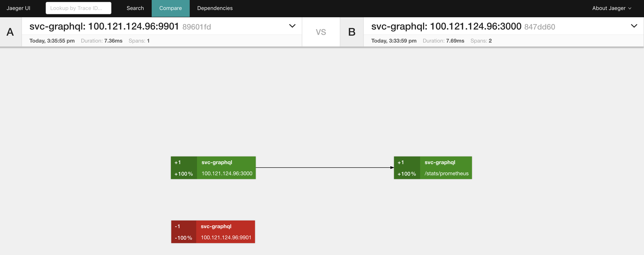Select the Compare tab

[x=170, y=8]
